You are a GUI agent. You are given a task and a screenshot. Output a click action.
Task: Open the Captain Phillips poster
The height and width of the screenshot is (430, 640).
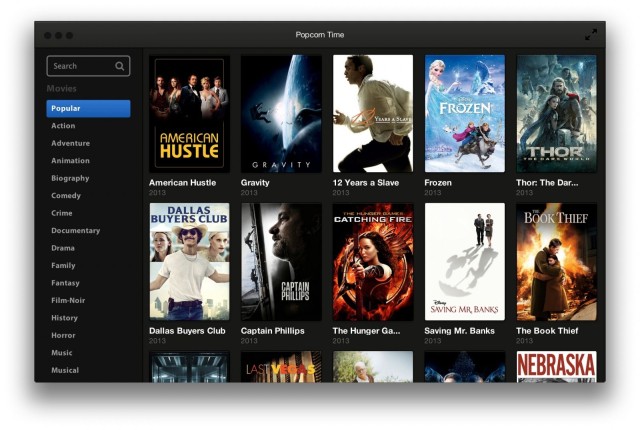coord(281,262)
